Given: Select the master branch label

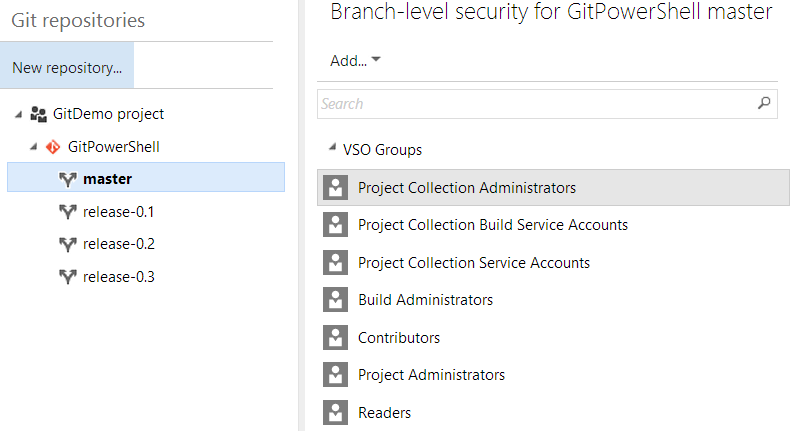Looking at the screenshot, I should coord(107,179).
